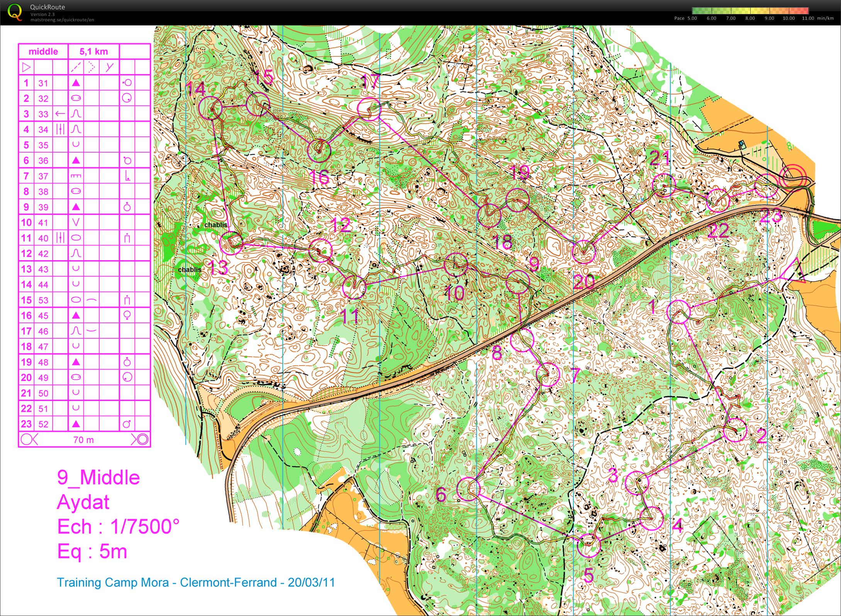Click control circle 11 on the map
The height and width of the screenshot is (616, 841).
click(x=354, y=287)
